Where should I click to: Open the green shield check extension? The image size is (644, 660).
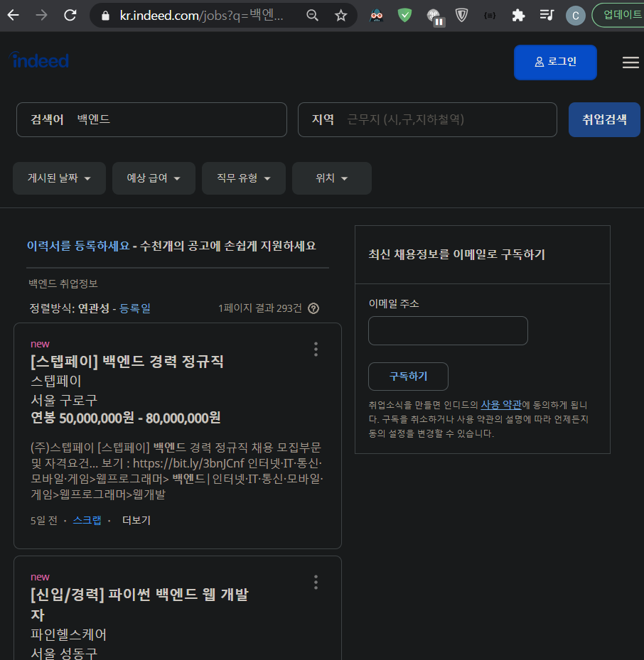(x=404, y=16)
